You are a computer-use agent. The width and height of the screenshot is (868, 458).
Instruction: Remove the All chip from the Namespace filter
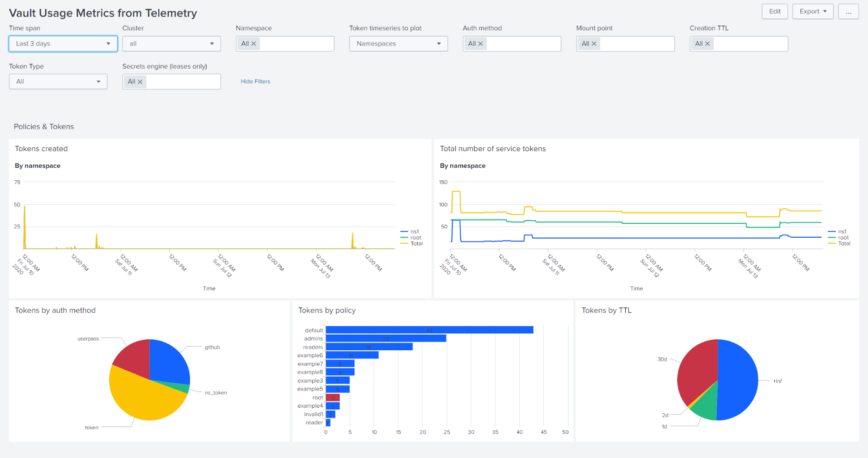click(254, 43)
